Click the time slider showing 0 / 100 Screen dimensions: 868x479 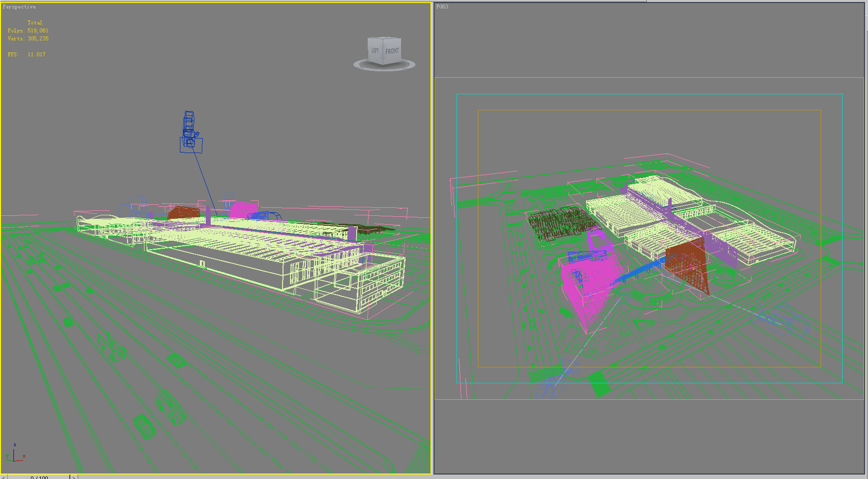39,477
